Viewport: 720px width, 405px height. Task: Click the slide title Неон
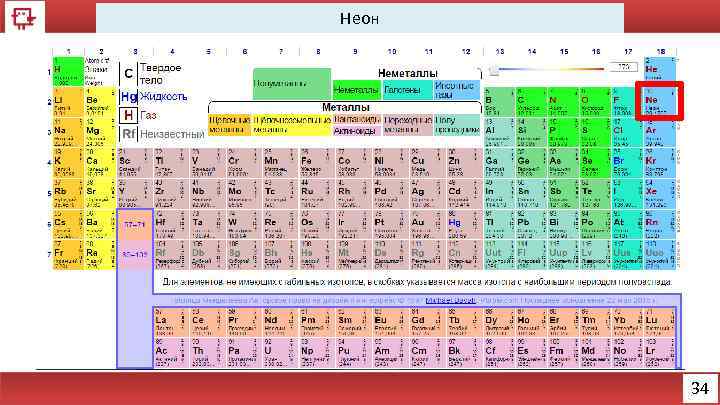coord(360,18)
